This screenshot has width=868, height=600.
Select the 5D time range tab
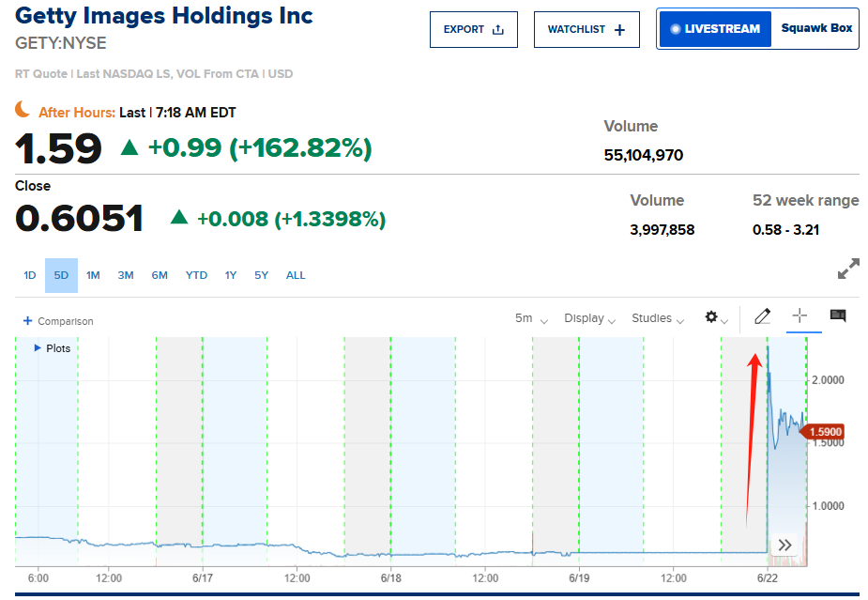click(61, 275)
